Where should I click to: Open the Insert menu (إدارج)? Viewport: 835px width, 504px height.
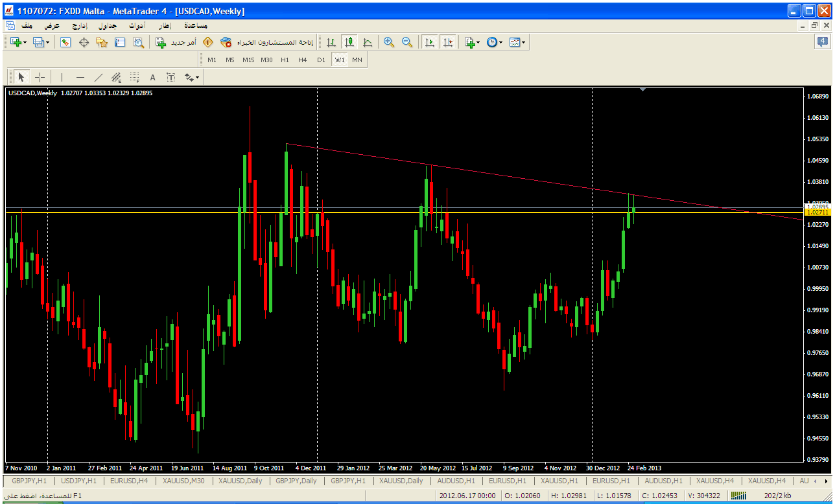pos(79,25)
